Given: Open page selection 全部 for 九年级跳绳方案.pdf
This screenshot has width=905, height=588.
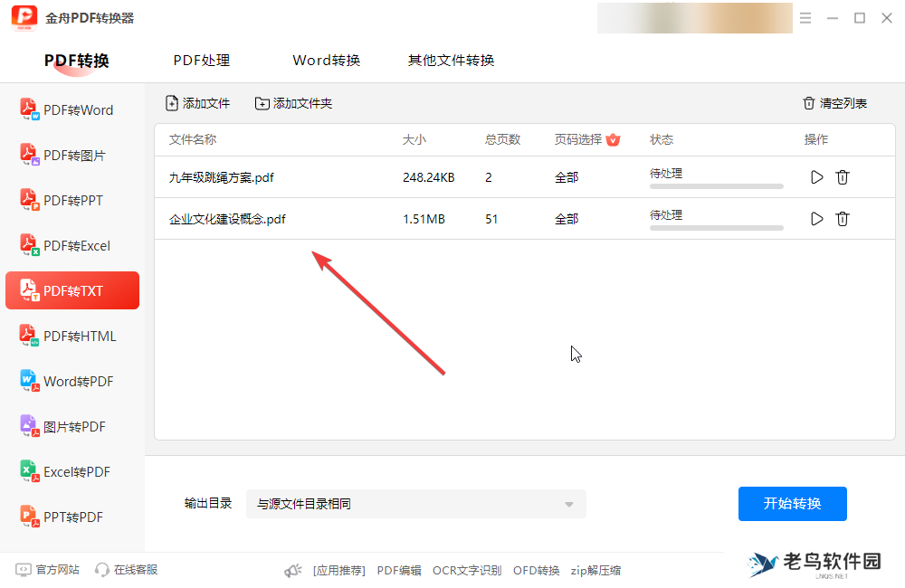Looking at the screenshot, I should pos(567,177).
